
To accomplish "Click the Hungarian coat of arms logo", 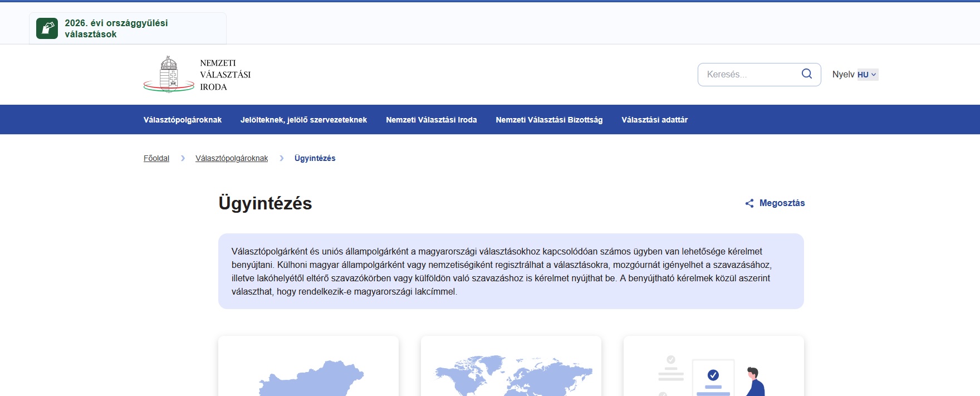I will tap(169, 74).
